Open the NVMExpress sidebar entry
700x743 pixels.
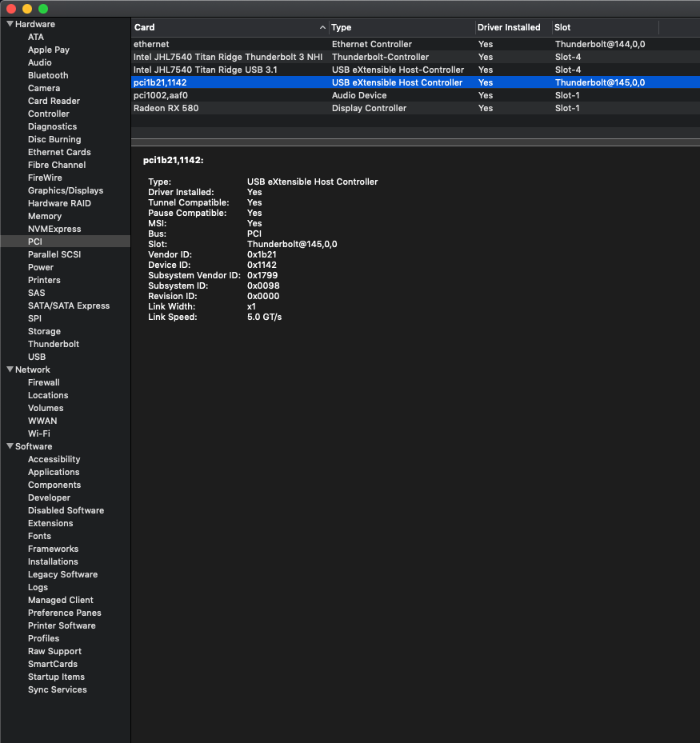tap(54, 229)
